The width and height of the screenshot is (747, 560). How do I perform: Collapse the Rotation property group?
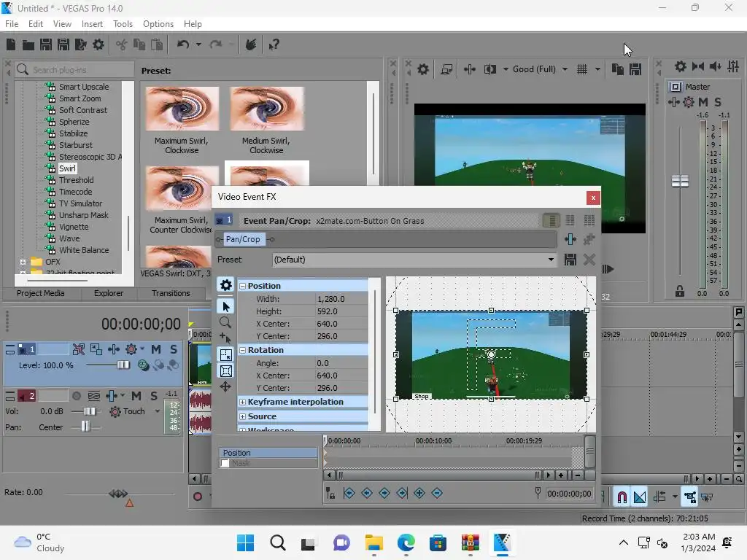coord(242,350)
